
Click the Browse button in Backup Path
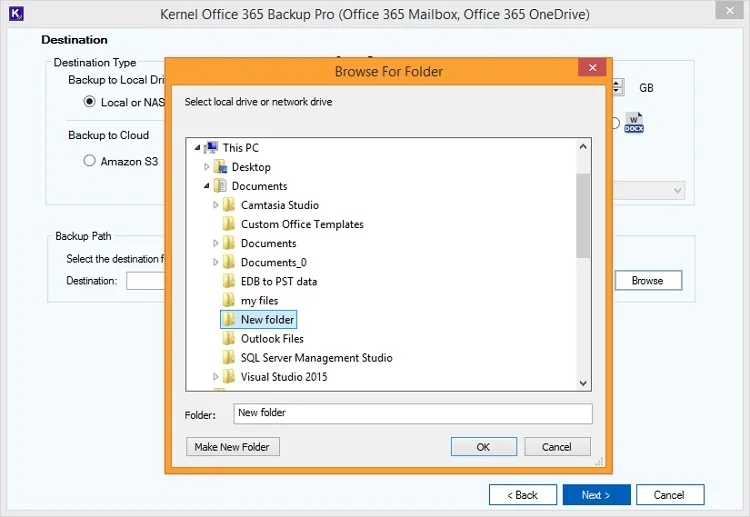(648, 281)
